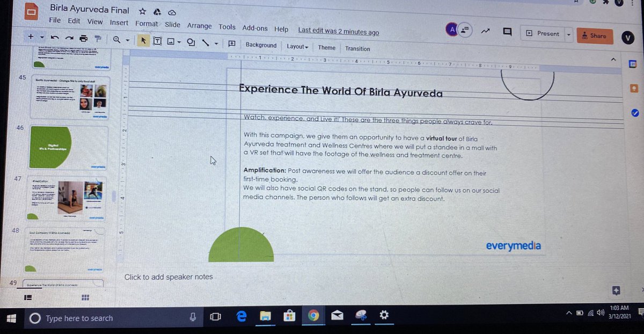Click the everymedia logo on slide
Screen dimensions: 644x334
tap(513, 246)
